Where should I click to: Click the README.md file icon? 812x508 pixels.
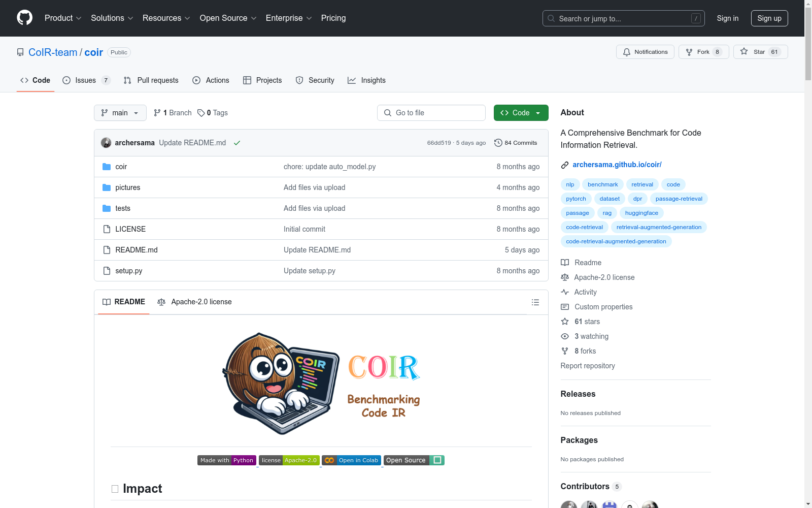(x=107, y=250)
